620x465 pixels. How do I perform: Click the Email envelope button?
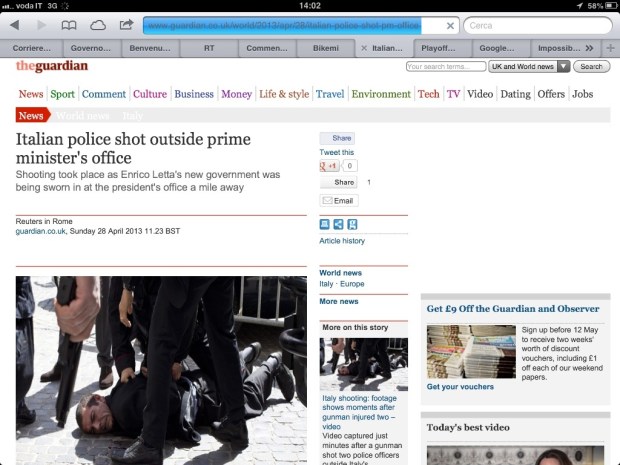point(339,201)
